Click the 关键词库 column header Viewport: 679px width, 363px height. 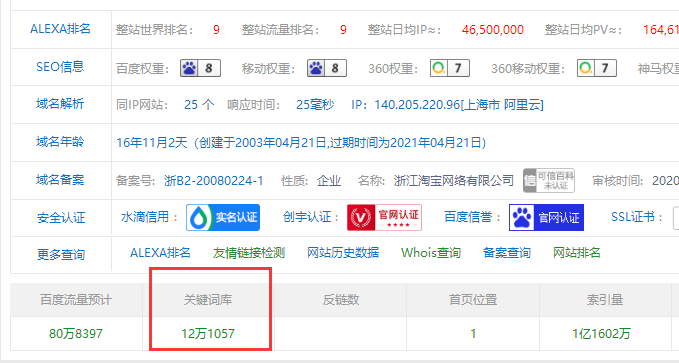click(208, 300)
